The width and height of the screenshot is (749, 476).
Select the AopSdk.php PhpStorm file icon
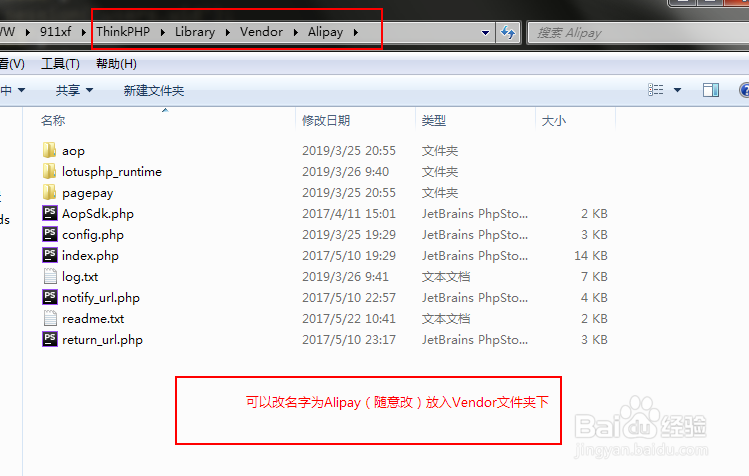click(x=50, y=213)
